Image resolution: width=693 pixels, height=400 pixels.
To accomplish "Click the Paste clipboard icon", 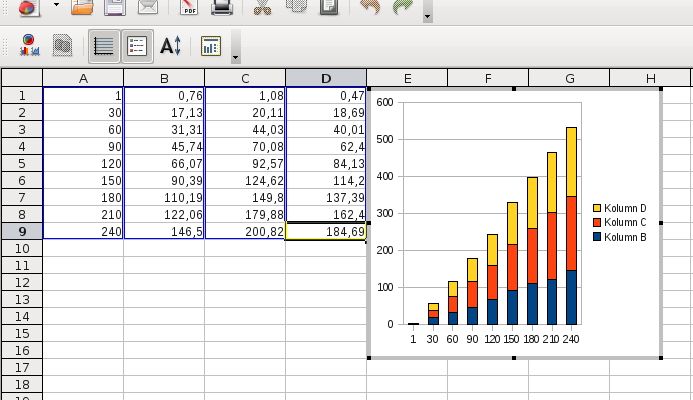I will pos(329,7).
